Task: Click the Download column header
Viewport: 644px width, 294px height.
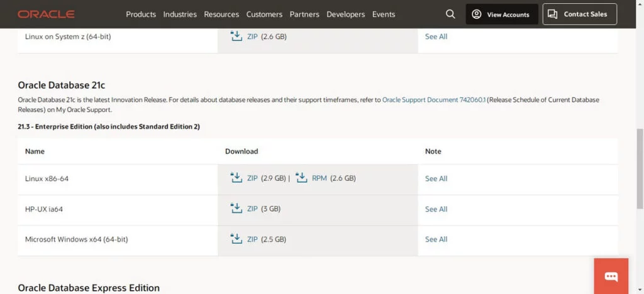Action: point(241,151)
